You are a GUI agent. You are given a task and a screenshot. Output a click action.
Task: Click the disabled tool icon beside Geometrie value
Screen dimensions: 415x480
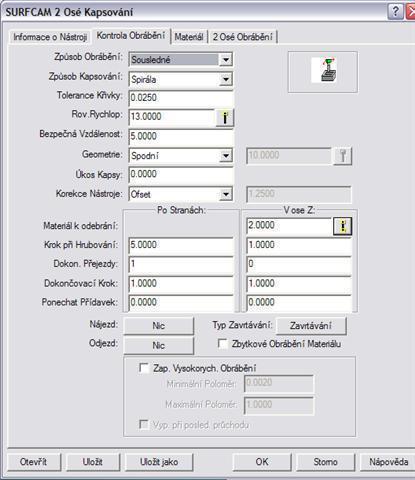342,156
